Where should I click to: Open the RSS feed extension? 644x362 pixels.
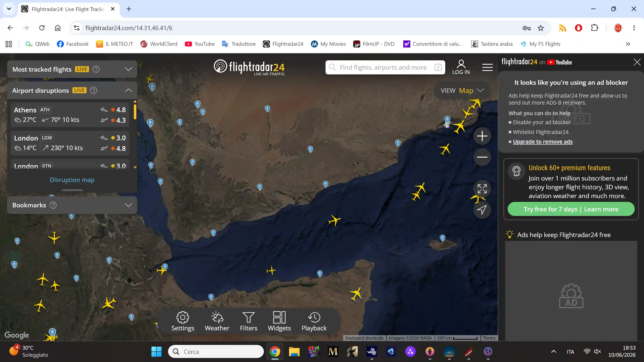(x=562, y=28)
